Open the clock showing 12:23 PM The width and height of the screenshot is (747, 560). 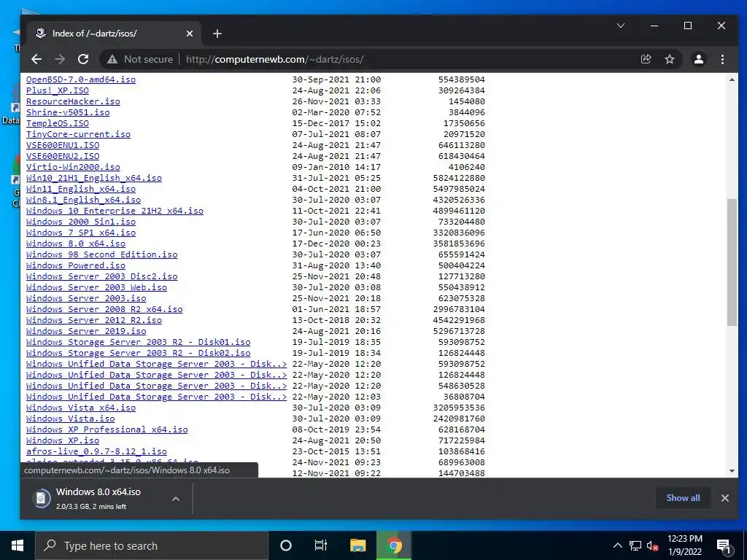pyautogui.click(x=684, y=545)
